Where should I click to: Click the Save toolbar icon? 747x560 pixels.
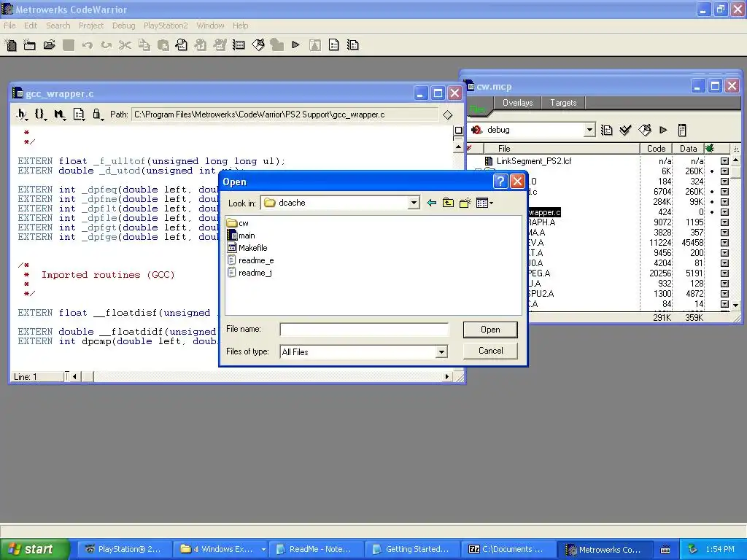tap(69, 45)
